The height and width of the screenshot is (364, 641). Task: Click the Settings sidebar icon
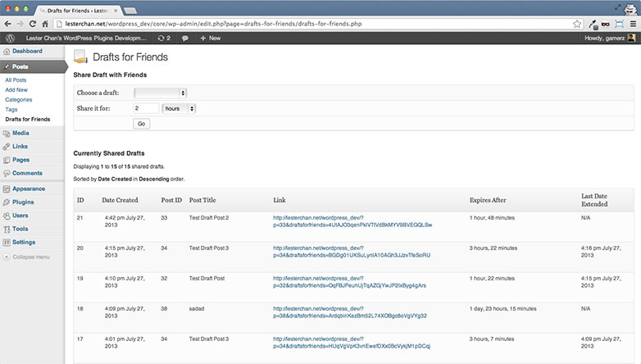[7, 242]
